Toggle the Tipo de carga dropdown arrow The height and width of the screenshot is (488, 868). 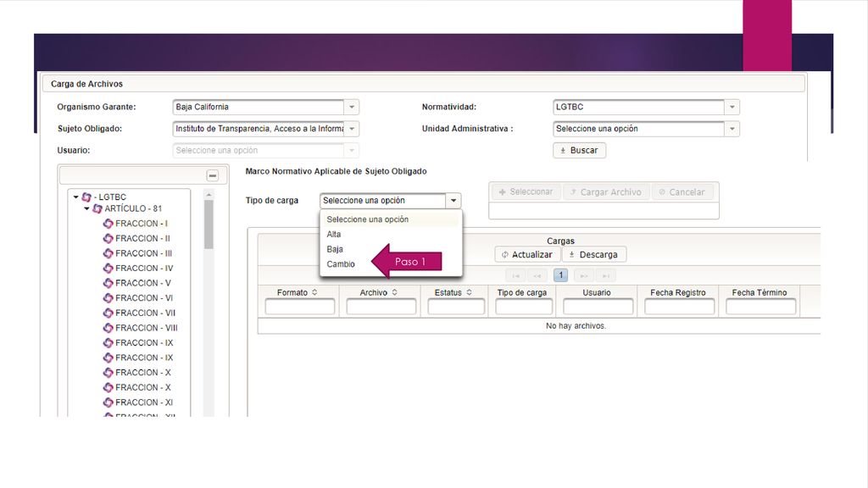(x=453, y=200)
